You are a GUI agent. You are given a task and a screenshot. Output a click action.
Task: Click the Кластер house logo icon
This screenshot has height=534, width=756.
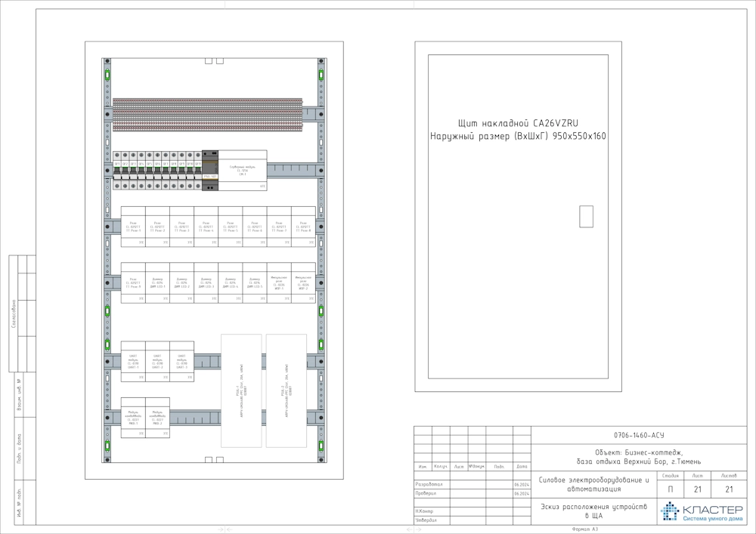(670, 511)
